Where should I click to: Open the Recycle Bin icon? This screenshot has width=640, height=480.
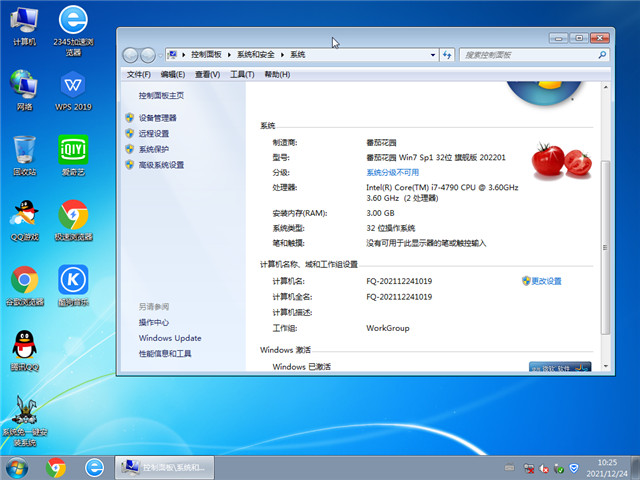tap(24, 156)
